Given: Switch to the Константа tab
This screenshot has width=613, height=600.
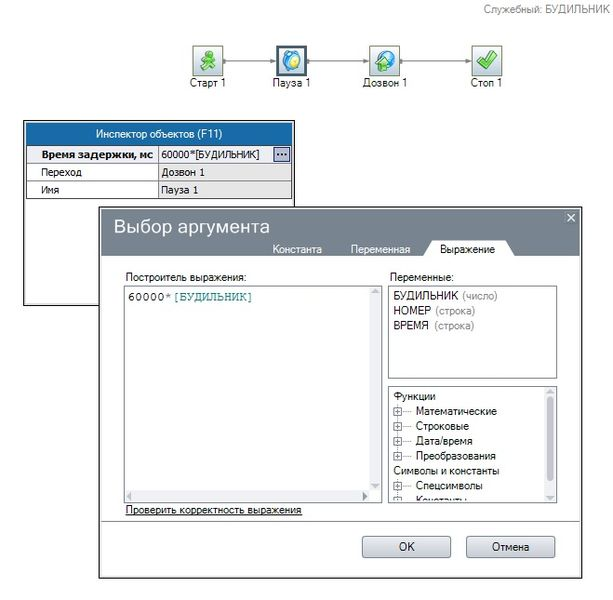Looking at the screenshot, I should pyautogui.click(x=297, y=249).
